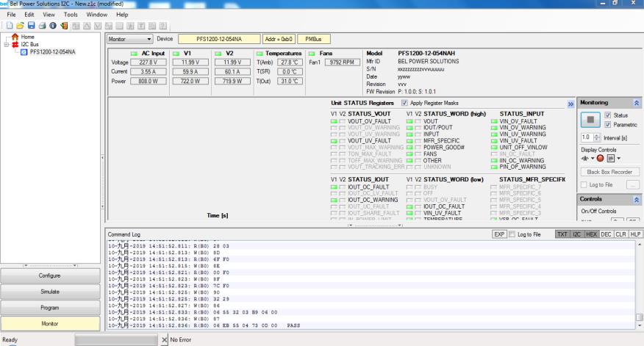Collapse the Monitoring panel section
The image size is (644, 346).
pyautogui.click(x=635, y=104)
